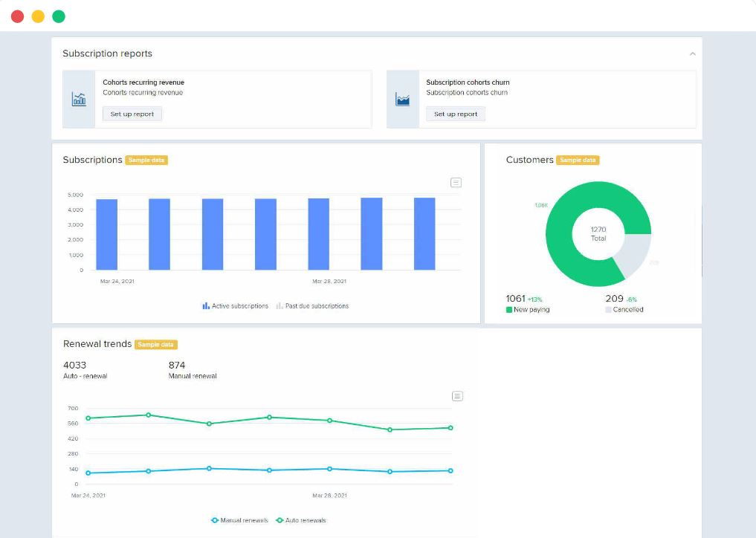This screenshot has width=756, height=538.
Task: Click the green maximize window dot
Action: pyautogui.click(x=59, y=16)
